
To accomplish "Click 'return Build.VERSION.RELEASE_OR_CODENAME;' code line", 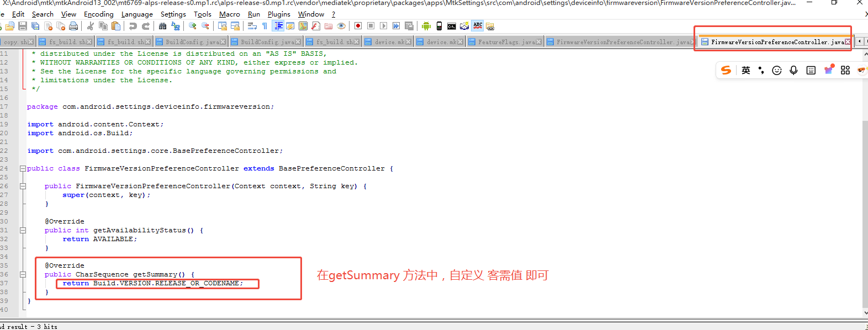I will click(152, 283).
